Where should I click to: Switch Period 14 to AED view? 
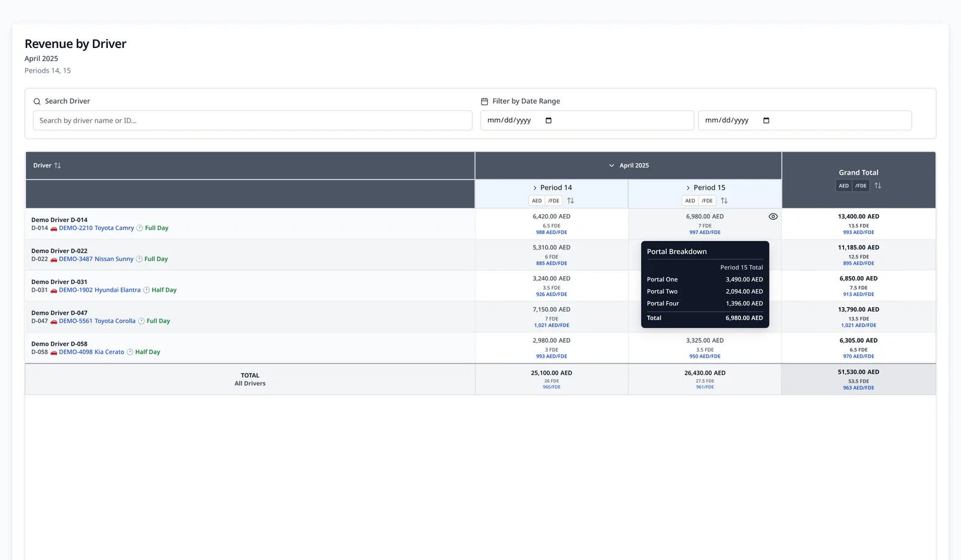(537, 201)
